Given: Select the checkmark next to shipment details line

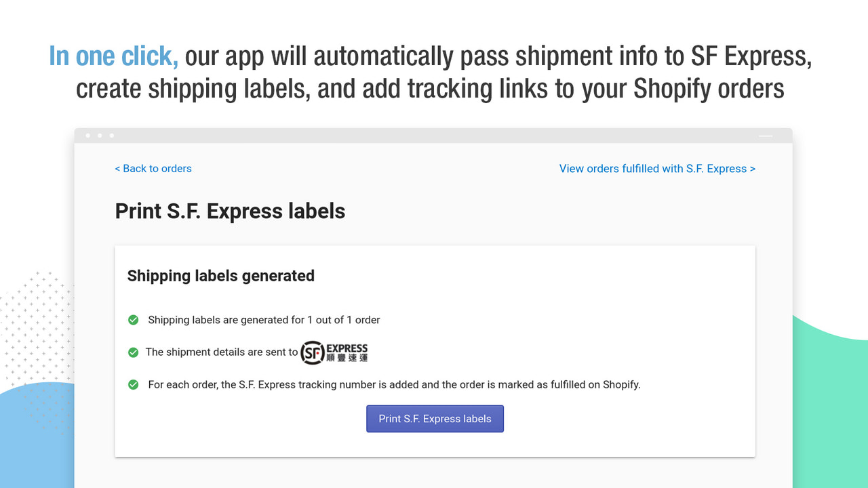Looking at the screenshot, I should pos(133,352).
